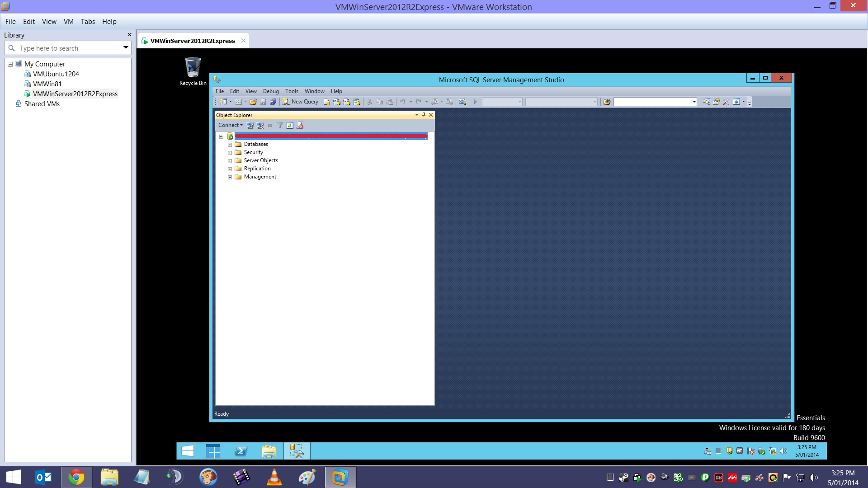Click Activity Monitor icon in toolbar
868x488 pixels.
coord(462,102)
